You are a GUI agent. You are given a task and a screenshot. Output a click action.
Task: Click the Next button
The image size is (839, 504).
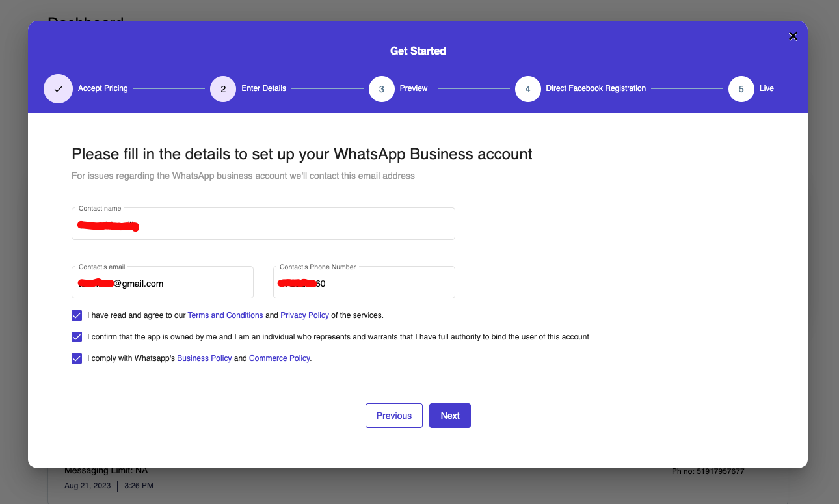450,416
